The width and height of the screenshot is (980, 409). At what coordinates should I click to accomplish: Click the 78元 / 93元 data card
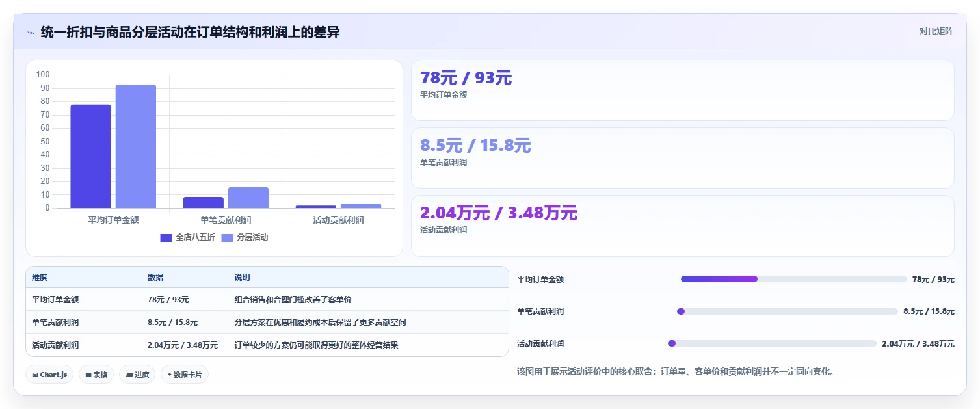(682, 90)
